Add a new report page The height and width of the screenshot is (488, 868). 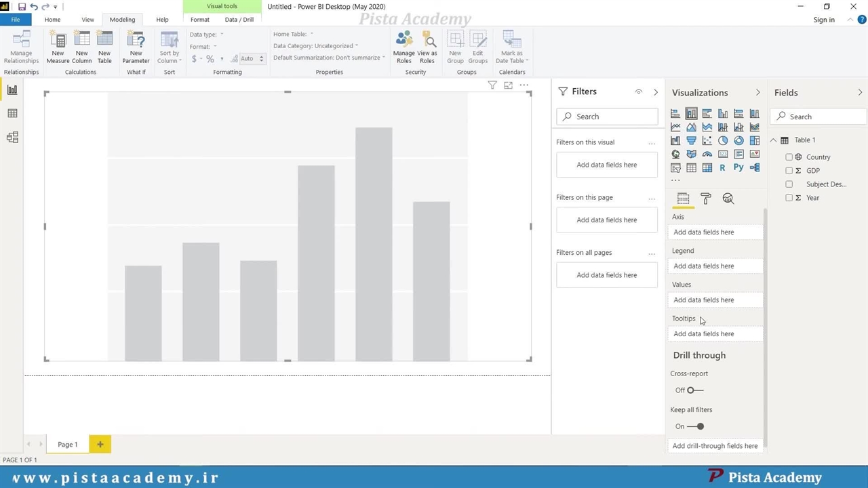100,445
